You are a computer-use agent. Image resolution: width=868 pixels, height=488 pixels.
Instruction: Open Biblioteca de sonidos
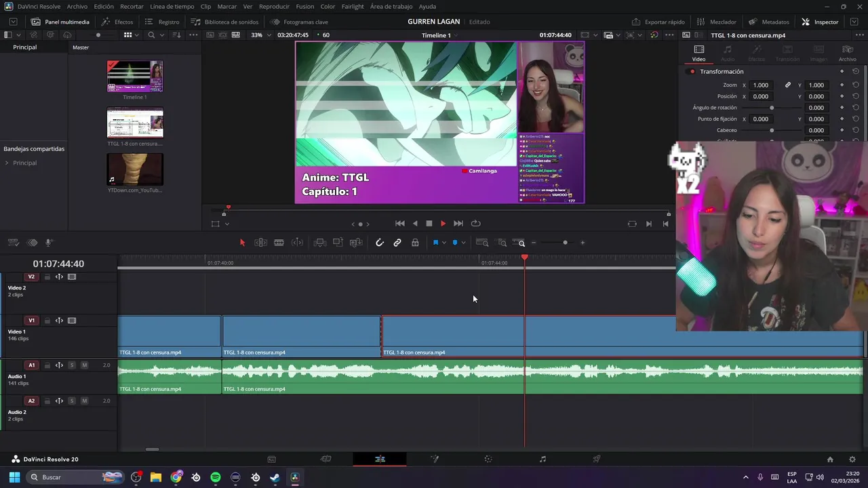224,22
